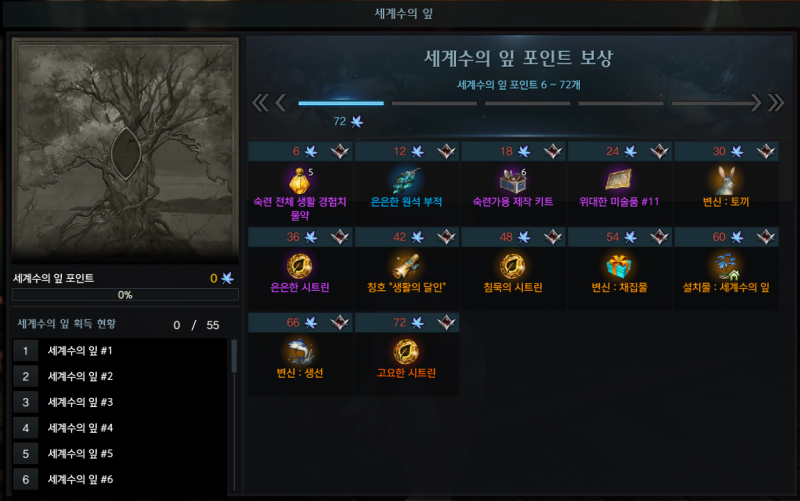Toggle claim marker on the 6-point reward
Screen dimensions: 800x501
[340, 151]
